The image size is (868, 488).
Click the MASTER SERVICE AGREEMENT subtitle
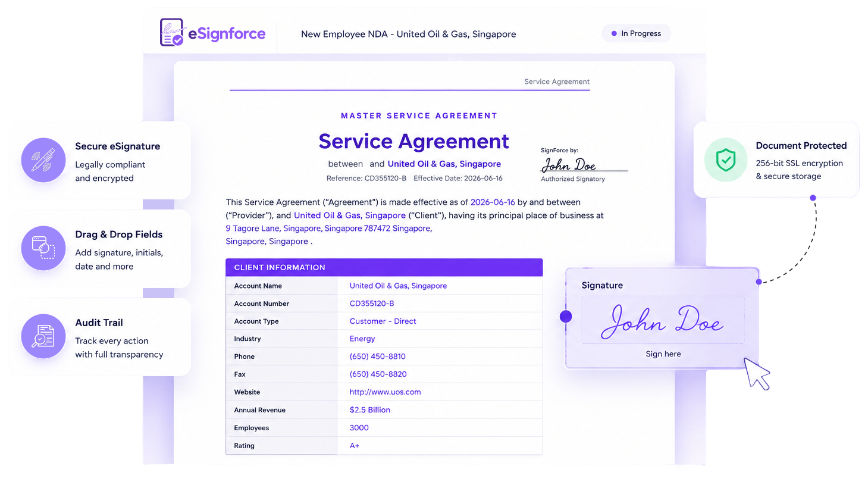[x=419, y=116]
